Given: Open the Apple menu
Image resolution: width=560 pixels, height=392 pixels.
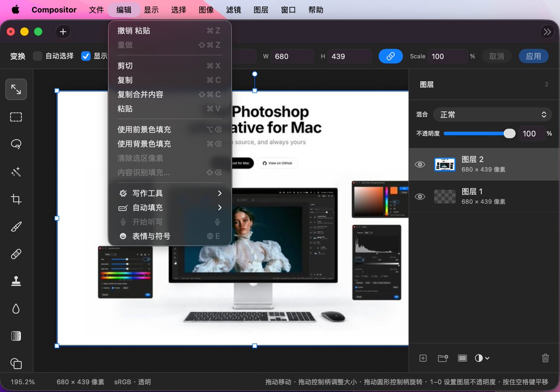Looking at the screenshot, I should pyautogui.click(x=16, y=10).
